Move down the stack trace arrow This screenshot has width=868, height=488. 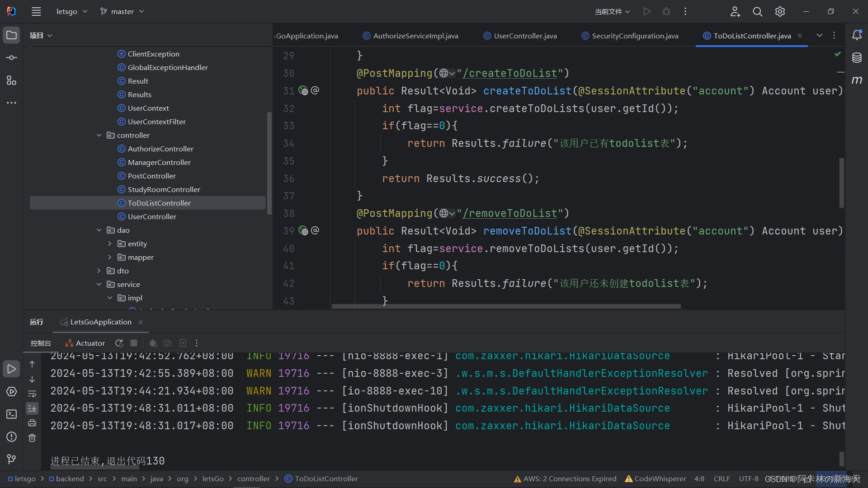pos(32,379)
